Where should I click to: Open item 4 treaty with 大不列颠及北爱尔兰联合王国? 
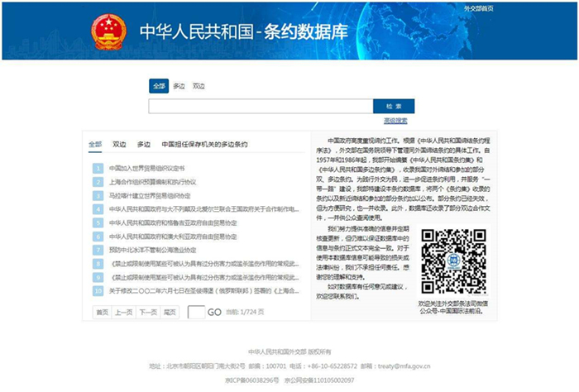coord(203,209)
